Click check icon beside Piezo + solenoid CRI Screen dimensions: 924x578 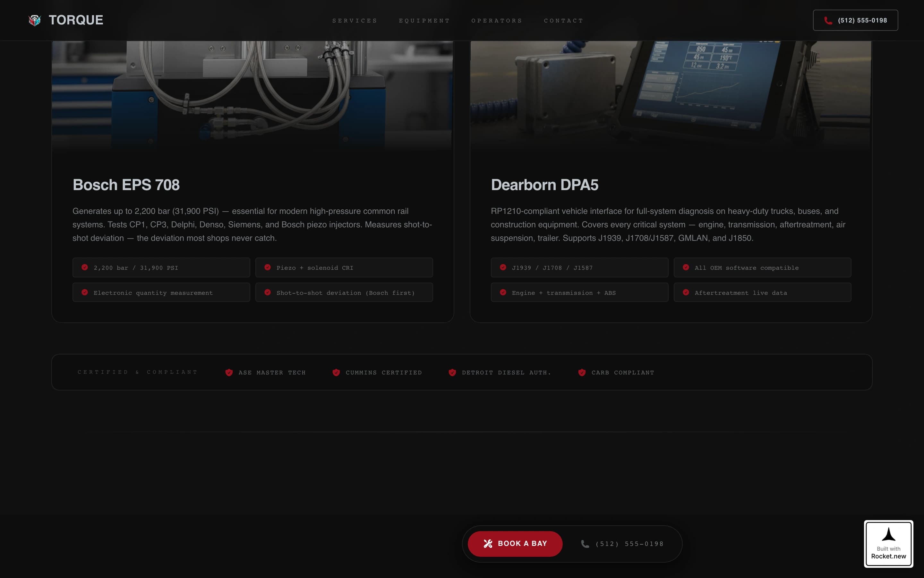(268, 267)
